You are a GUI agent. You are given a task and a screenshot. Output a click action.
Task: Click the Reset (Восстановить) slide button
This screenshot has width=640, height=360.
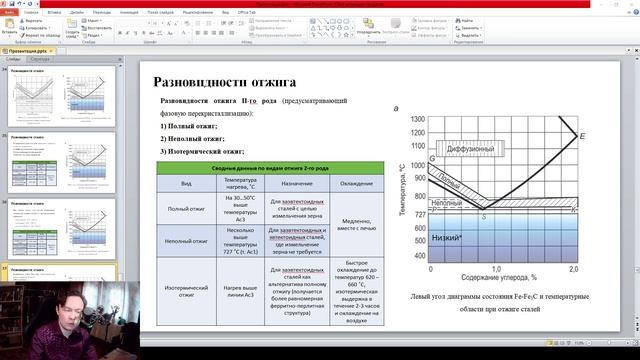click(x=97, y=28)
